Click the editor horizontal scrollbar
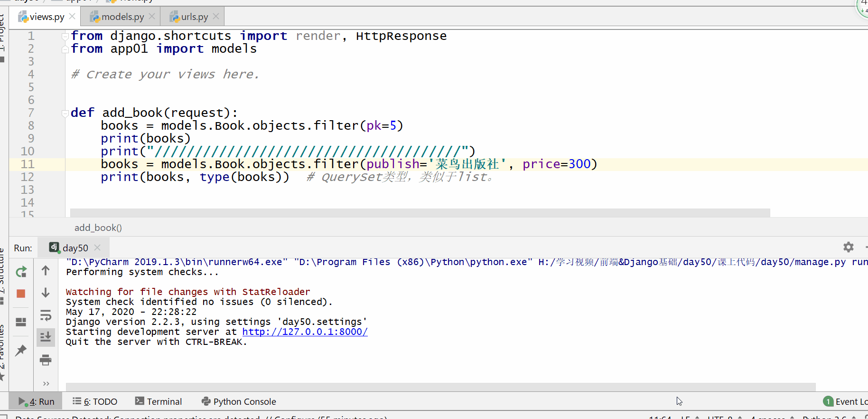 [x=420, y=212]
